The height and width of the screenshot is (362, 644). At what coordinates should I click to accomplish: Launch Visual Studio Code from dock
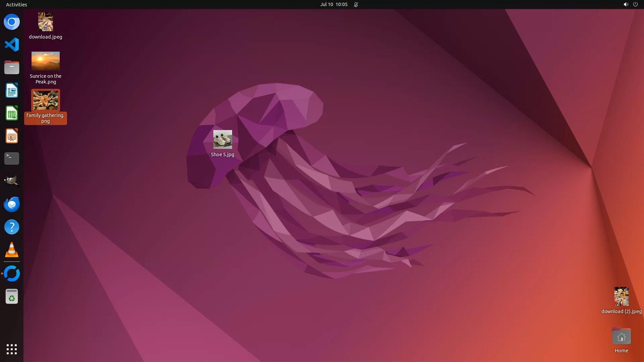(x=12, y=45)
